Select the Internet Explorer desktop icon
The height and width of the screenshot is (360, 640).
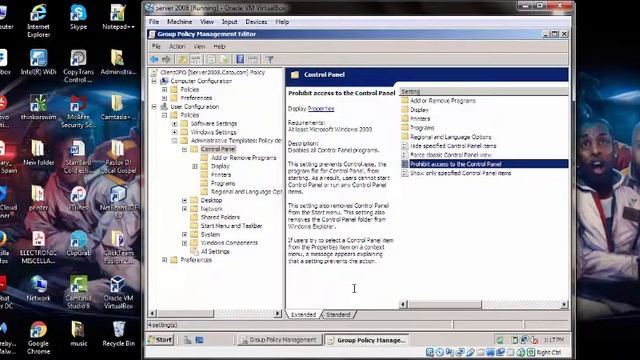(38, 20)
